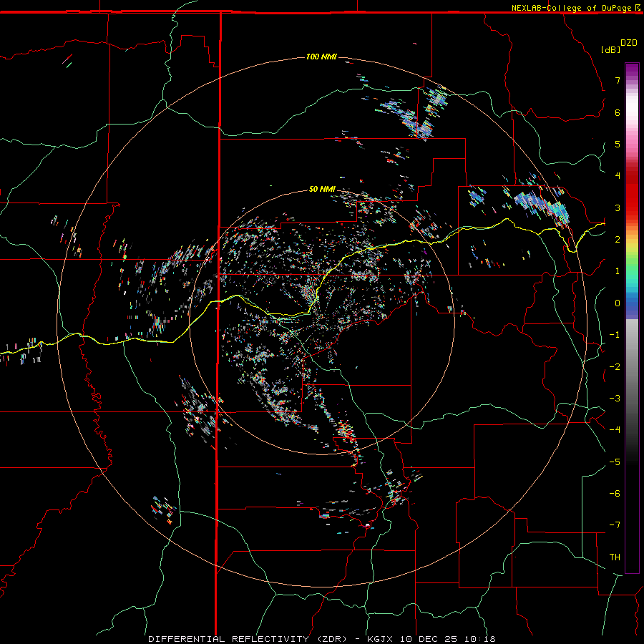Click the 2 dB scale label
Viewport: 644px width, 644px height.
click(618, 240)
